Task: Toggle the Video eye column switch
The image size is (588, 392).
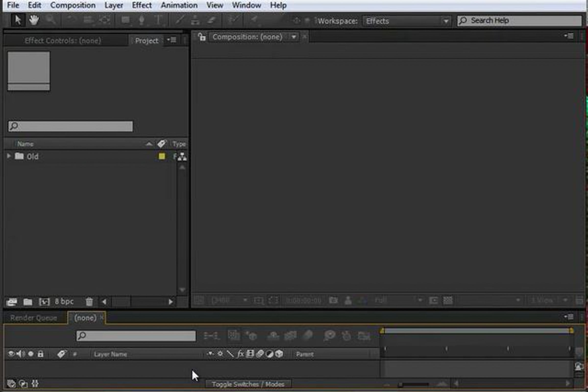Action: (x=11, y=354)
